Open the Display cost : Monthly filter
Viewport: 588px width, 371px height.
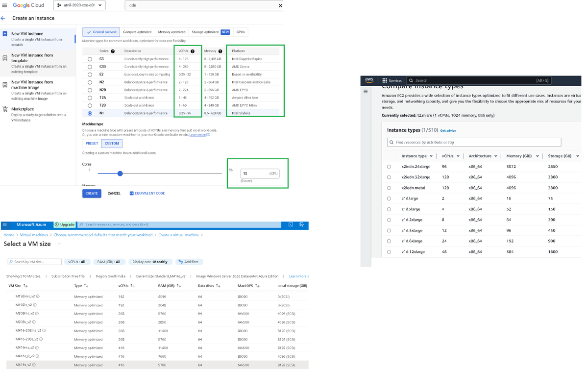tap(150, 262)
